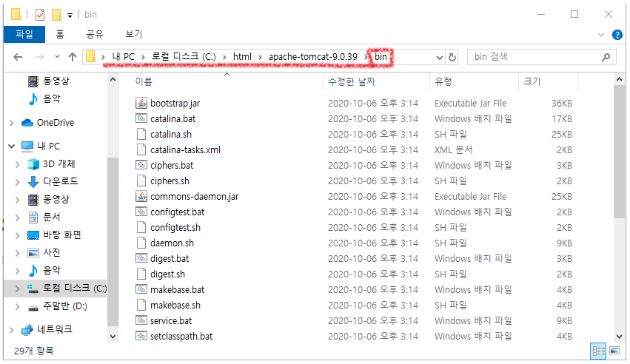630x364 pixels.
Task: Expand the OneDrive tree node
Action: click(x=12, y=123)
